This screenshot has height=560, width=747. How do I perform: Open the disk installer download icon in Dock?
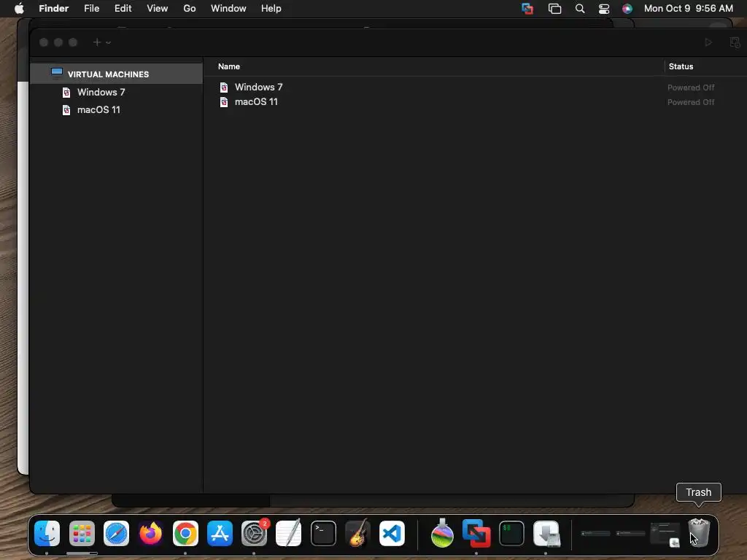546,533
